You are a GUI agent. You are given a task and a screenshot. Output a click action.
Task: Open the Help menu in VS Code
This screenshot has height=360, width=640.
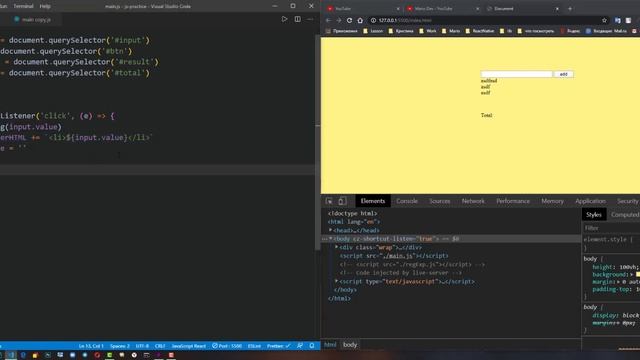click(45, 6)
